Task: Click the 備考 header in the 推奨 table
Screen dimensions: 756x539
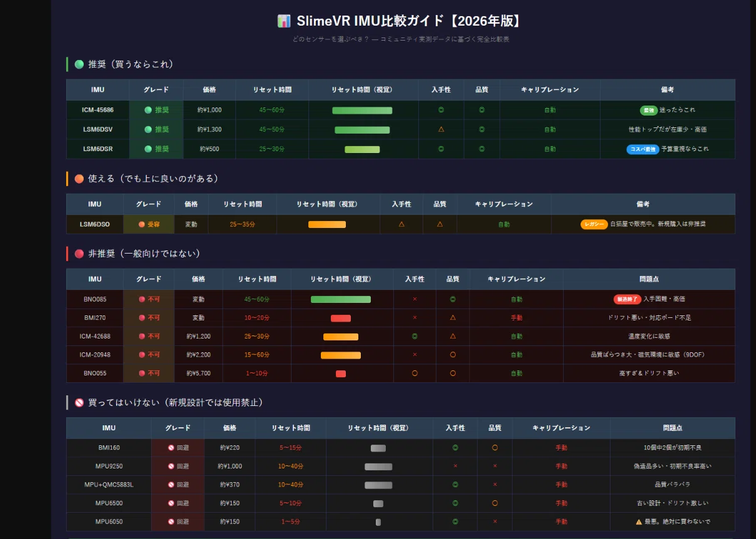Action: (667, 90)
